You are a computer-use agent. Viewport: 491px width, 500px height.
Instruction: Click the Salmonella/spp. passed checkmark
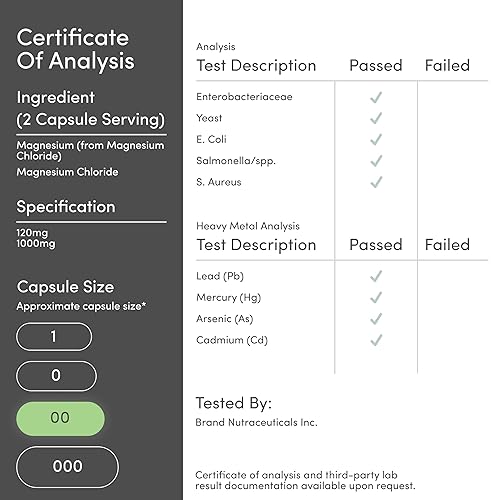coord(376,161)
